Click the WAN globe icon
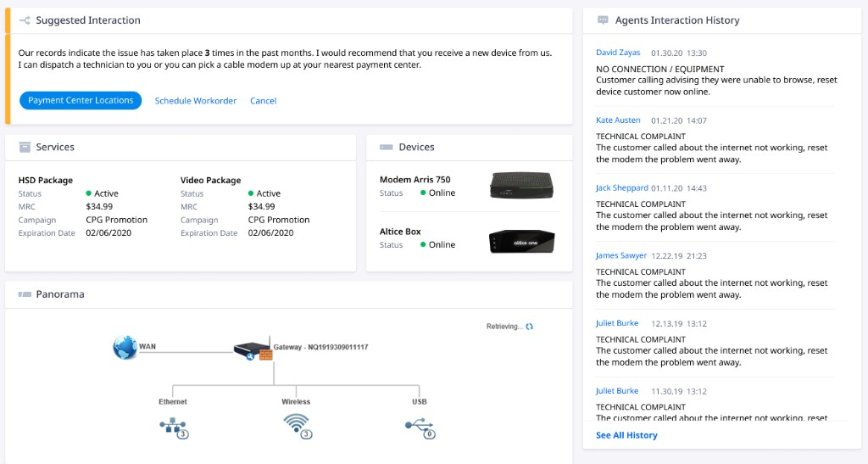This screenshot has height=464, width=868. tap(125, 347)
